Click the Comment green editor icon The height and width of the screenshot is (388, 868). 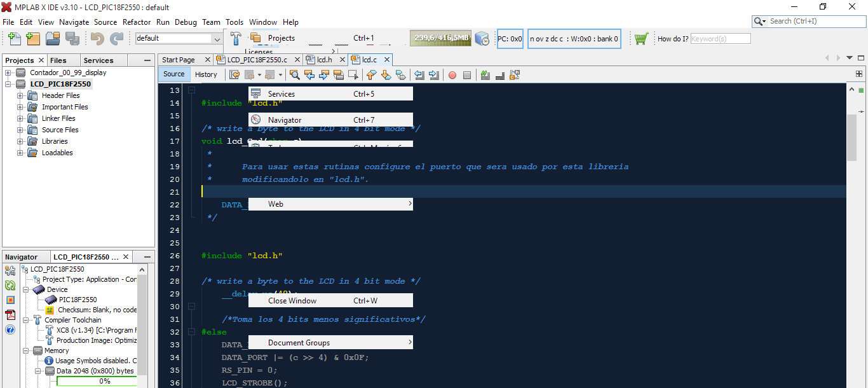tap(485, 74)
